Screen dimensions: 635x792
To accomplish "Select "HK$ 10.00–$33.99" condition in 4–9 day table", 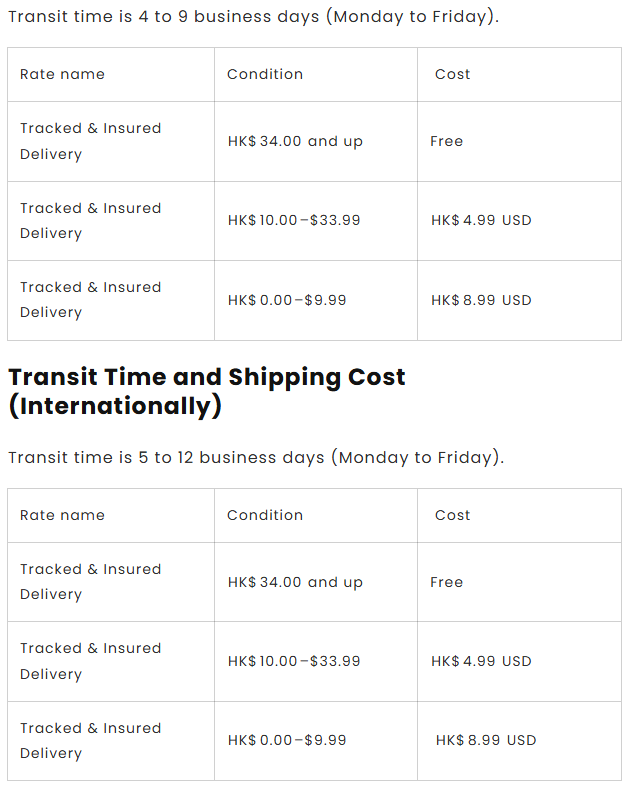I will [294, 220].
